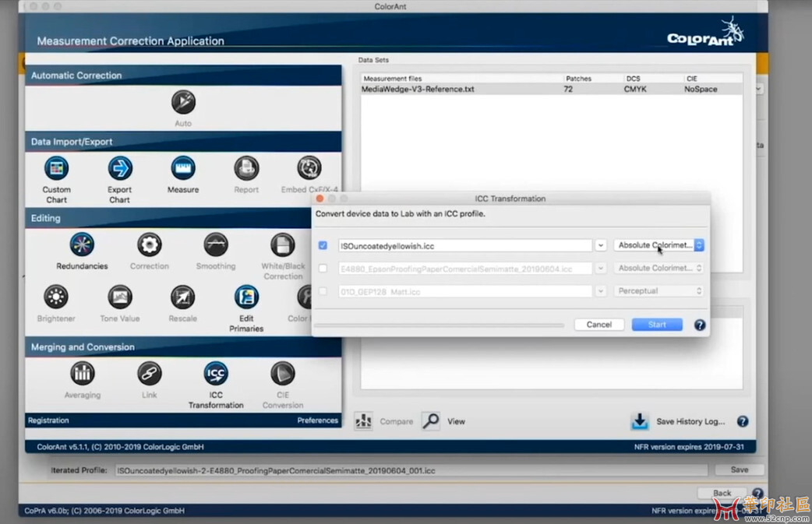The width and height of the screenshot is (812, 524).
Task: Click Start to run ICC transformation
Action: (x=657, y=325)
